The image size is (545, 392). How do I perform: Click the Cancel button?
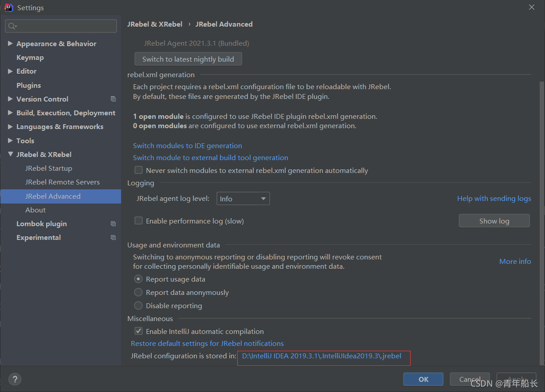470,379
